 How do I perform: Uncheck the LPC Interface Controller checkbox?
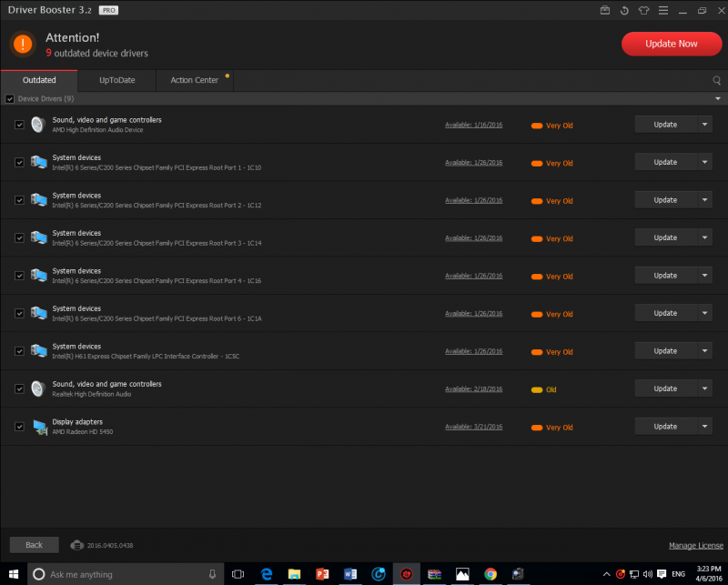pos(19,351)
